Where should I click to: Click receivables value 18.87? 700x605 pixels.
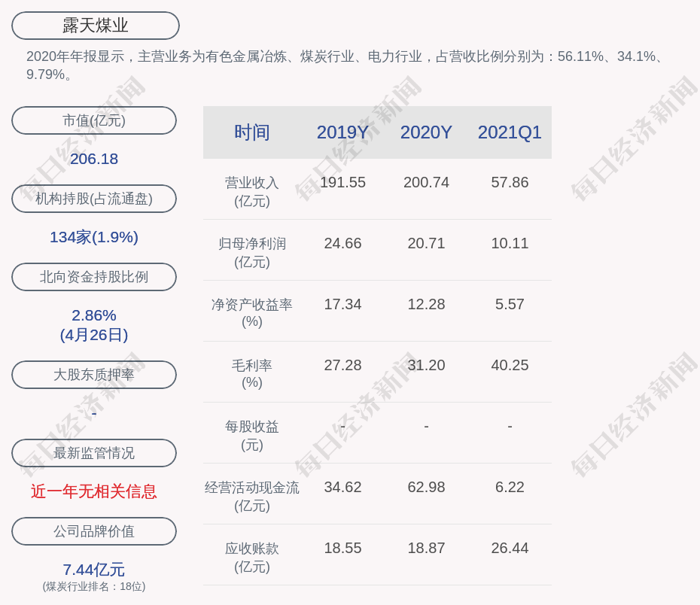tap(426, 548)
